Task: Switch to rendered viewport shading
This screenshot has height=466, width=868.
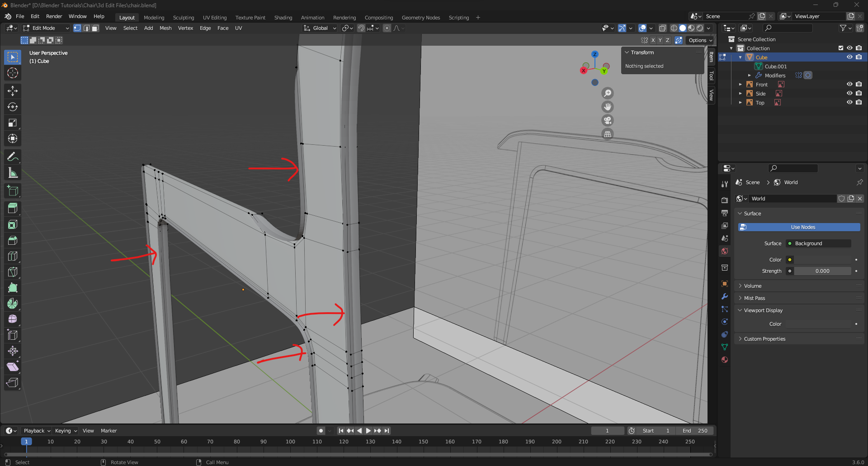Action: point(700,28)
